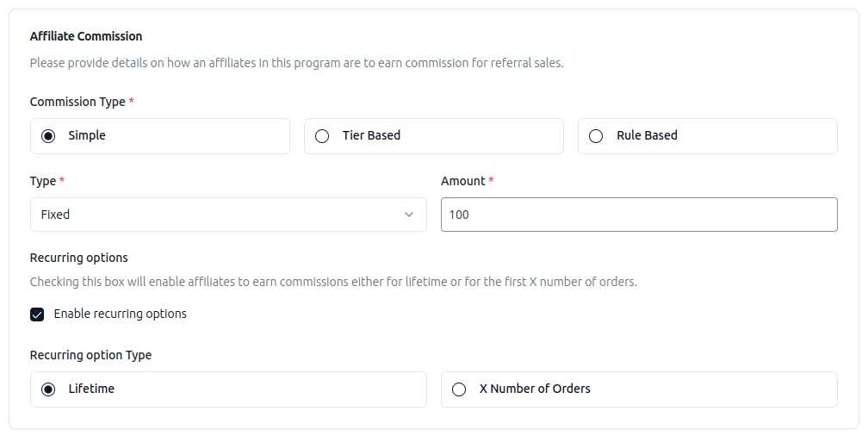
Task: Pick the Rule Based radio circle
Action: point(596,136)
